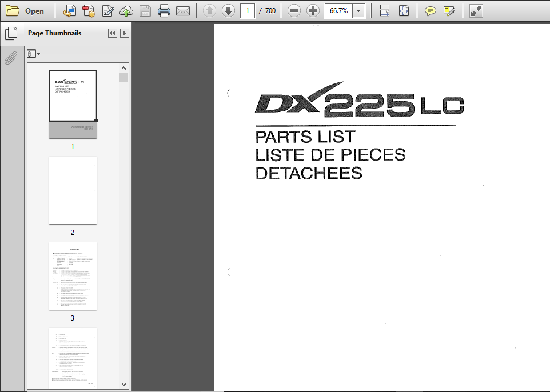Click the 66.7% zoom value field
550x392 pixels.
(339, 11)
